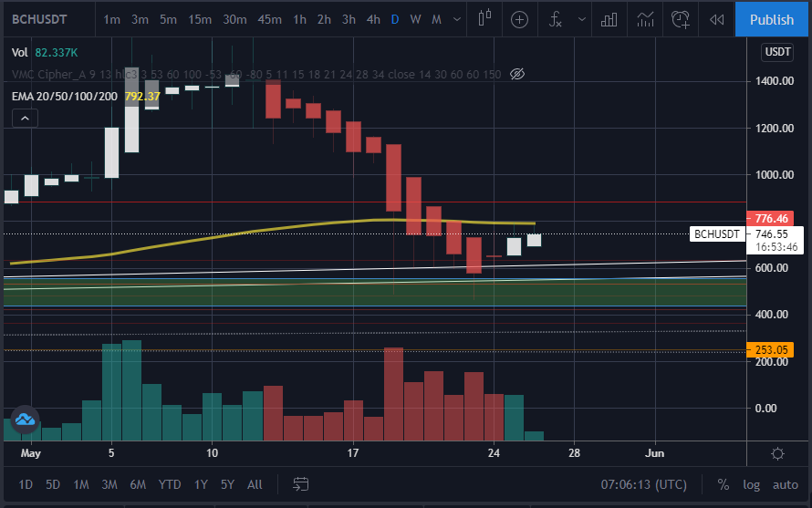
Task: Expand the timeframe dropdown chevron
Action: [x=457, y=19]
